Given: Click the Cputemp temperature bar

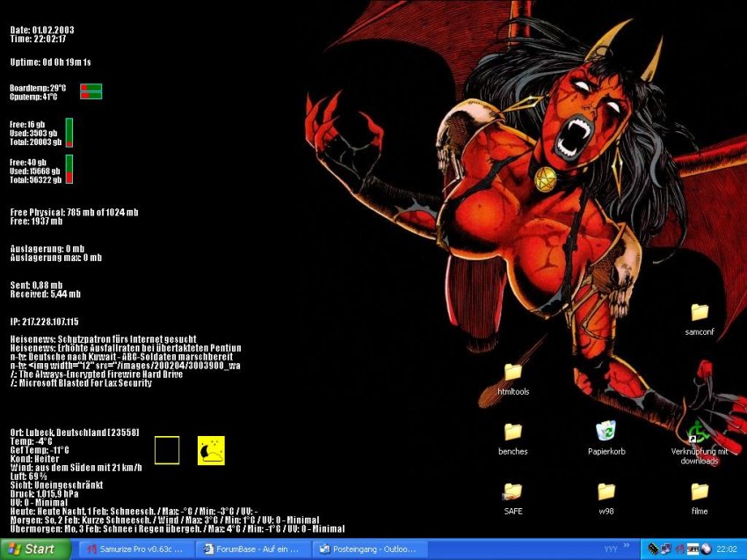Looking at the screenshot, I should tap(91, 95).
